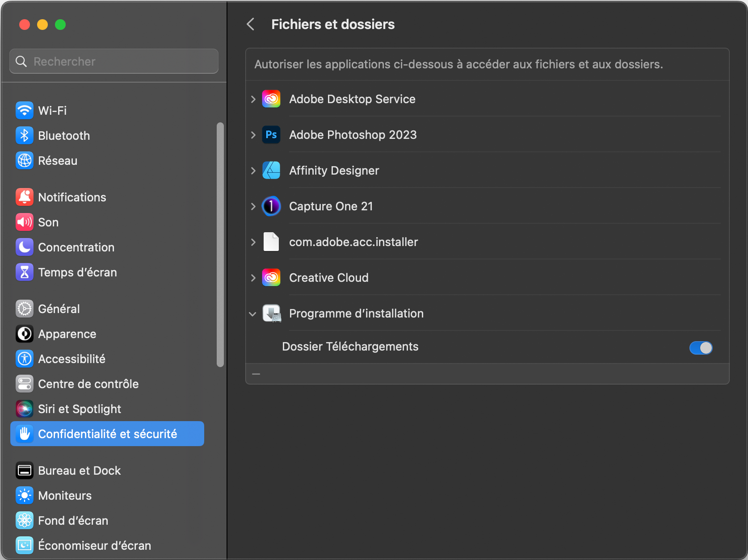Open Accessibilité settings pane
This screenshot has height=560, width=748.
(x=107, y=359)
